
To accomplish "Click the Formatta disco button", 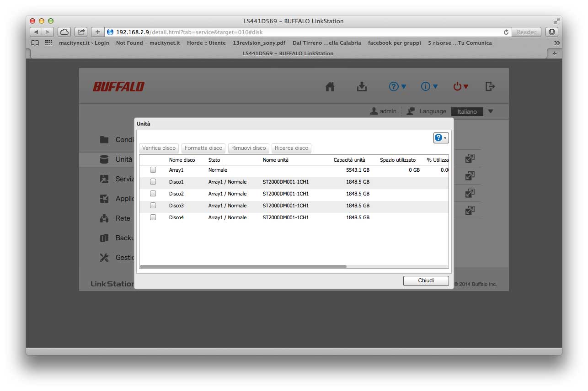I will tap(203, 148).
